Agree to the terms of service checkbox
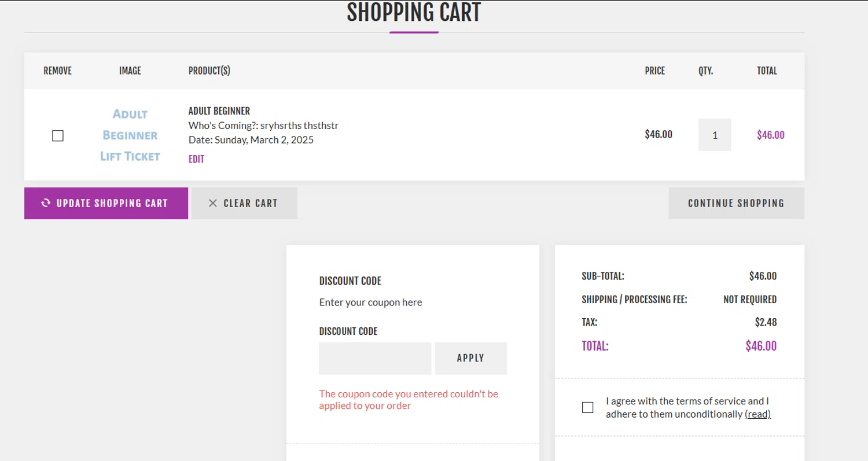 588,407
